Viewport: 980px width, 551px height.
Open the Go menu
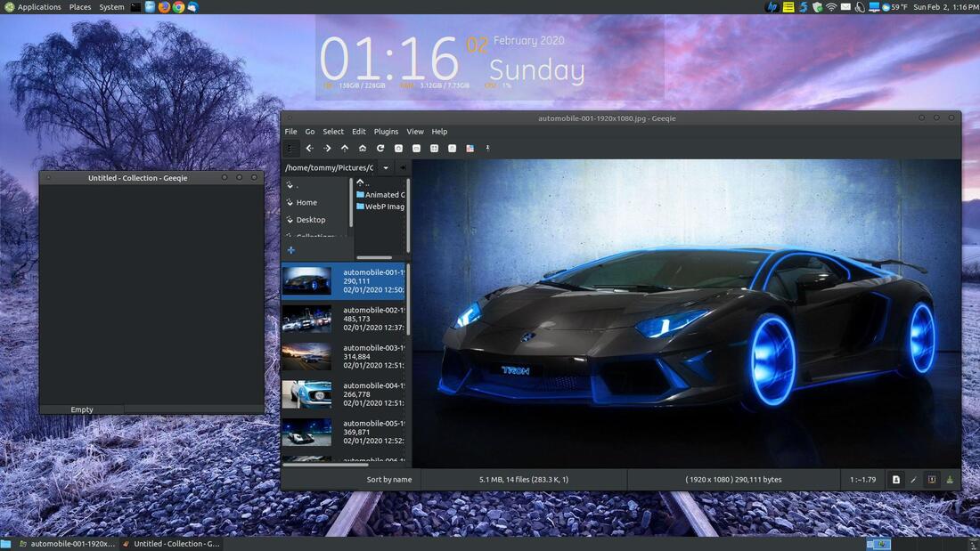310,132
